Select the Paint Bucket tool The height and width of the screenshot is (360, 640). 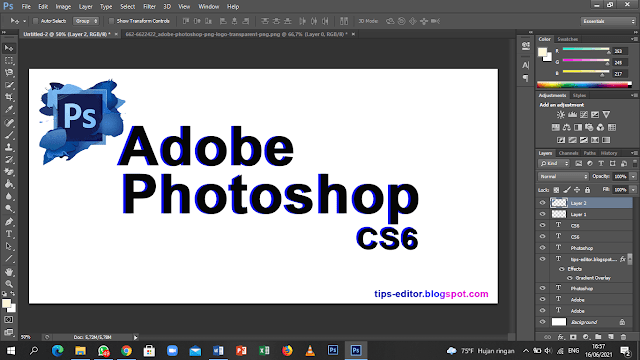(x=9, y=184)
